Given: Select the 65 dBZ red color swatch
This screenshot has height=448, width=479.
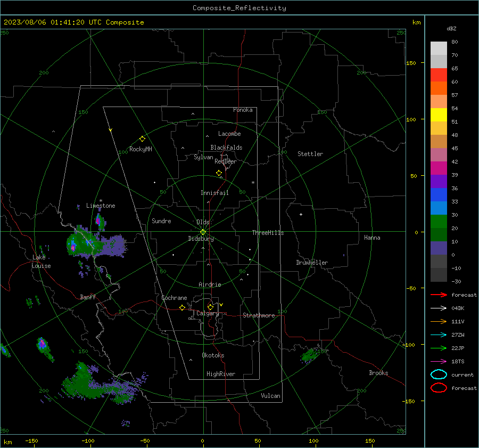Looking at the screenshot, I should point(439,75).
